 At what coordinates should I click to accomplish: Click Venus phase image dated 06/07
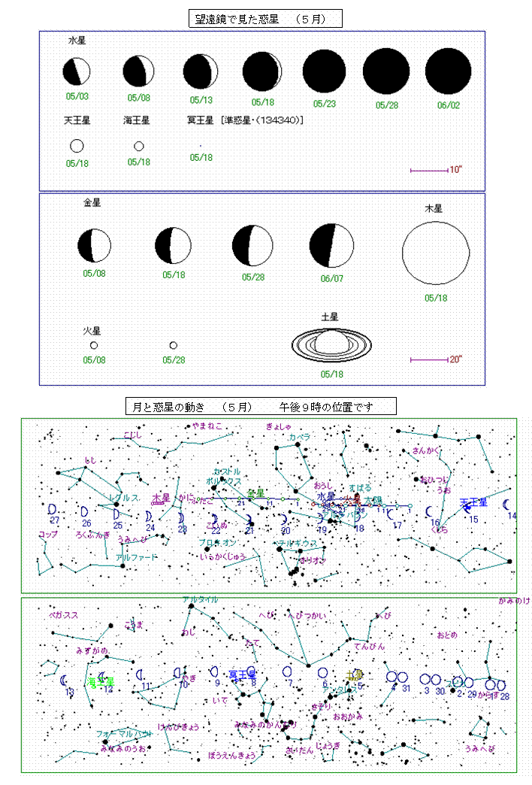[331, 246]
